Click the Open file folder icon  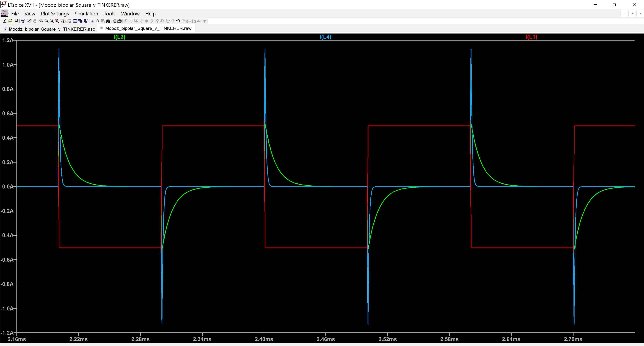pos(10,21)
